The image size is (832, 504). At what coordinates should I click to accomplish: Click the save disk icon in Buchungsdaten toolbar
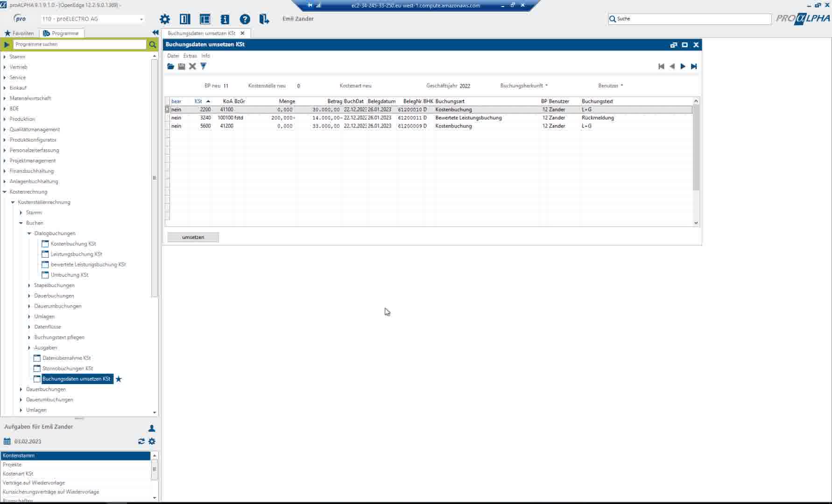(x=182, y=66)
